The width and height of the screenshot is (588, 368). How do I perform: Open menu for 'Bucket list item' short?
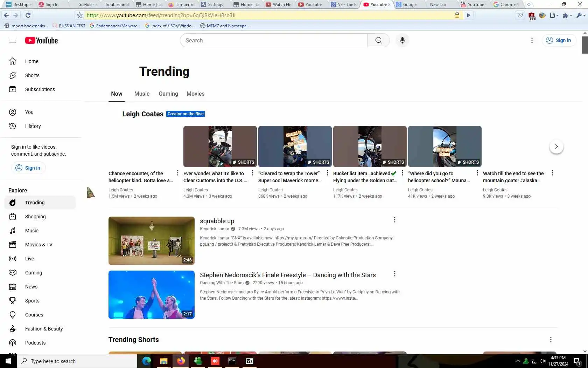click(x=402, y=173)
